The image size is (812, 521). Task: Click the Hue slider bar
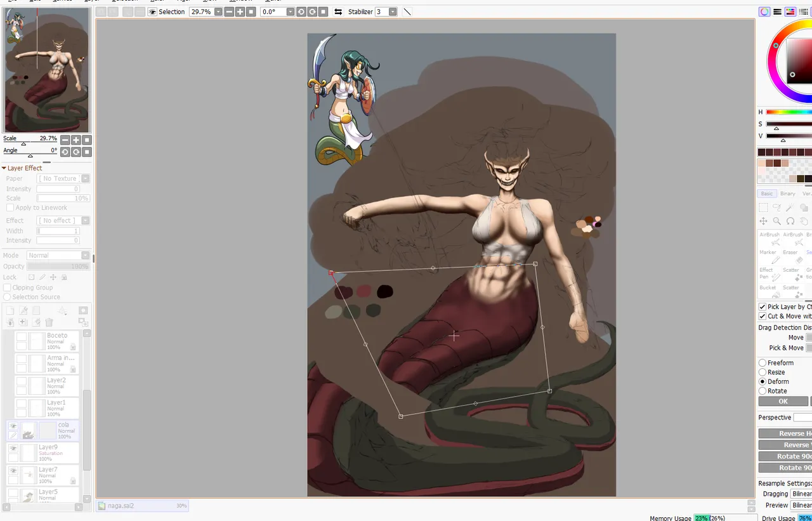[x=789, y=112]
